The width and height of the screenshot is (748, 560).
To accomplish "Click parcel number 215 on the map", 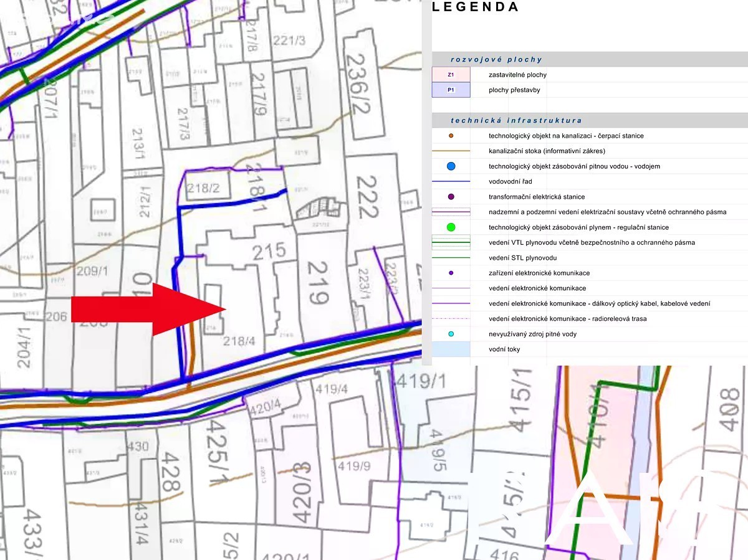I will [x=269, y=251].
